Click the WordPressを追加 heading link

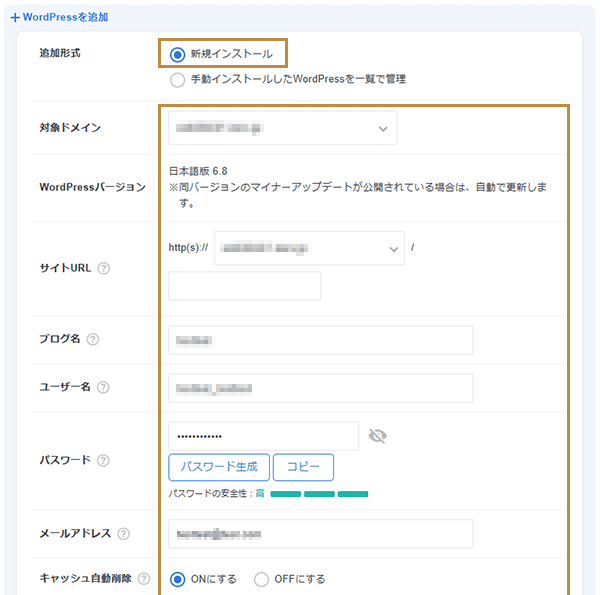pyautogui.click(x=65, y=17)
